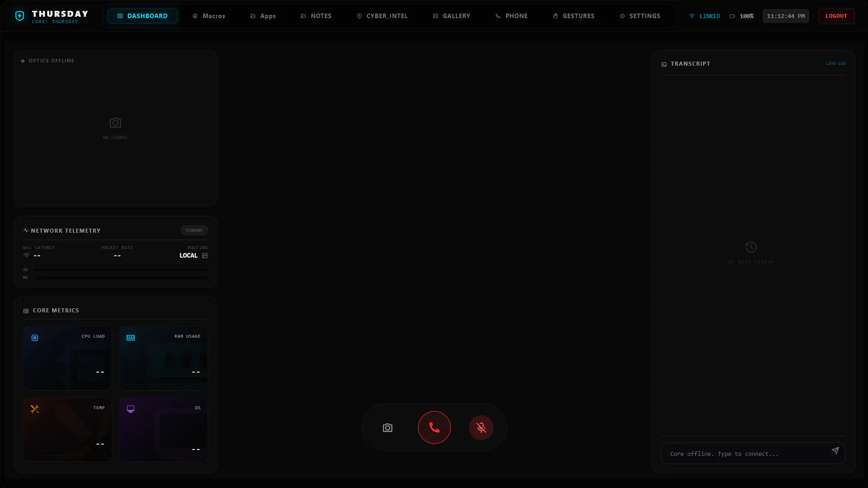
Task: Open the CPU LOAD metric card
Action: [67, 358]
